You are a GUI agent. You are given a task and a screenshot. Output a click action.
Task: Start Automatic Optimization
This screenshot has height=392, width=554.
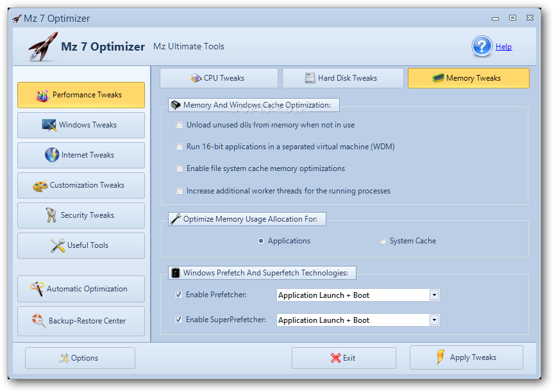click(x=81, y=289)
